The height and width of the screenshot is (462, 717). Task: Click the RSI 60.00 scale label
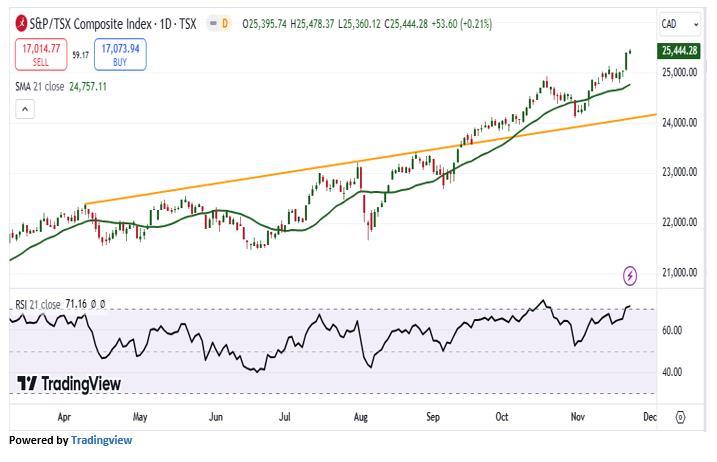[671, 331]
